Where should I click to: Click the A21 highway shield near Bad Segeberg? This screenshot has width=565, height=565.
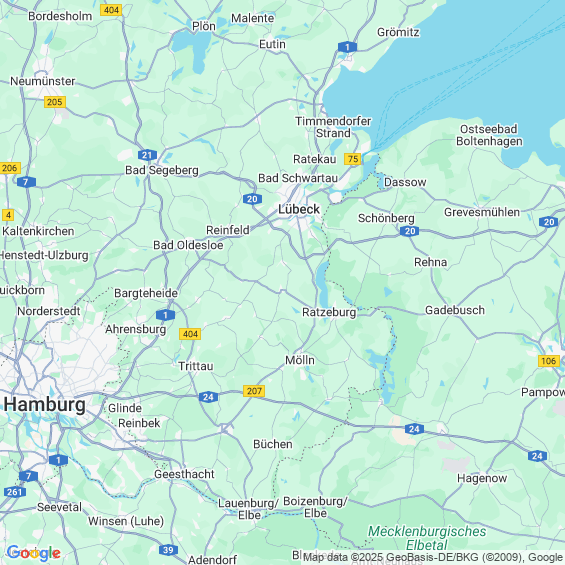(147, 155)
